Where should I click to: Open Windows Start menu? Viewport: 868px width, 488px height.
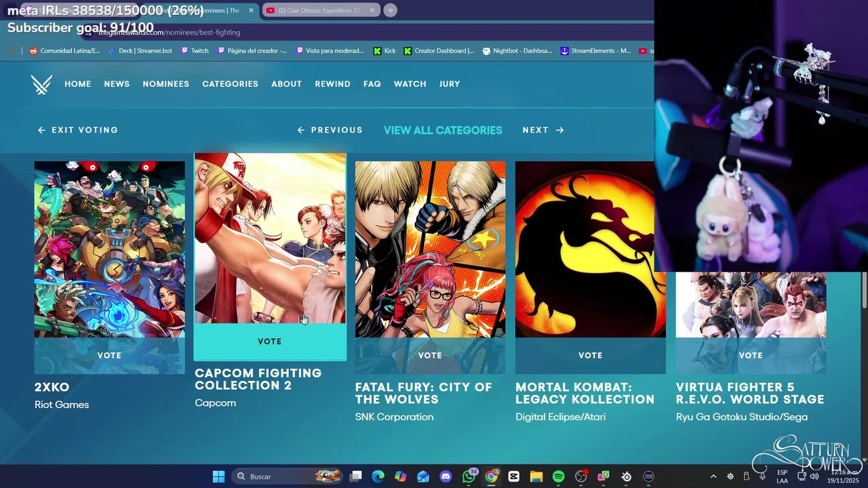pos(218,476)
